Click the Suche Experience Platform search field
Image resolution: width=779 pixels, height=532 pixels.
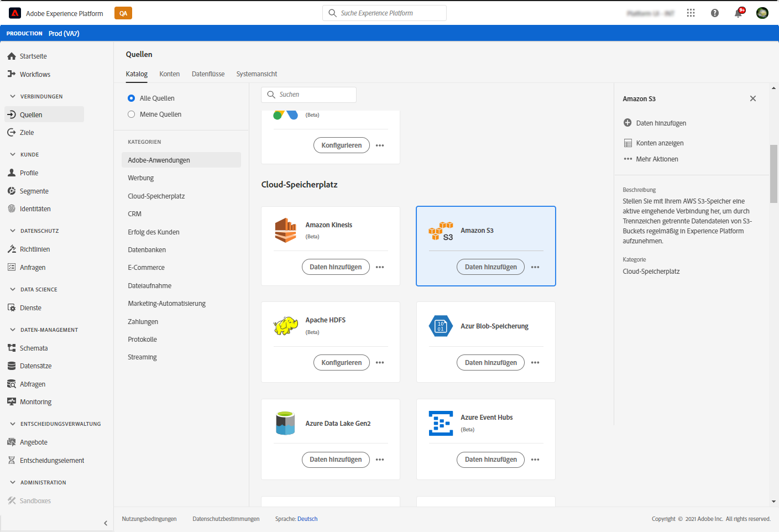384,13
